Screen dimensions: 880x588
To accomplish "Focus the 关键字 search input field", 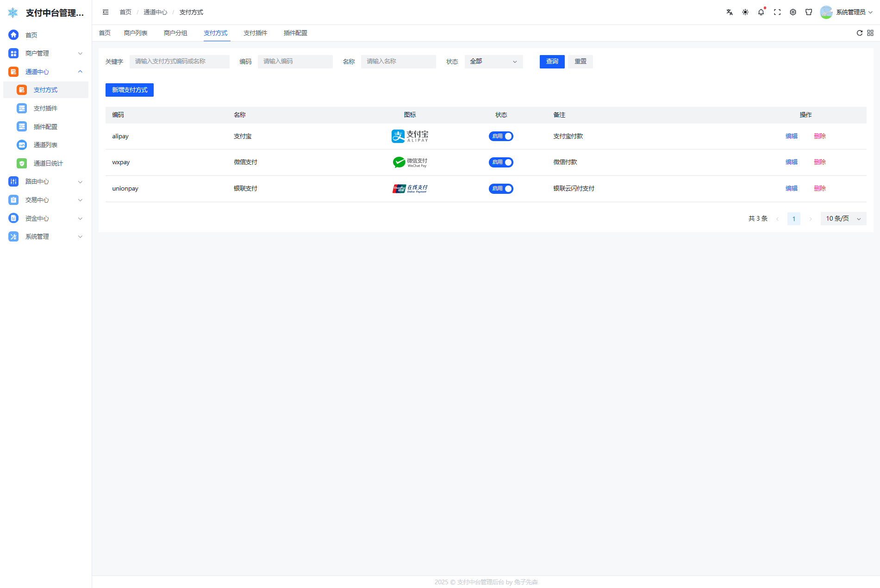I will click(x=179, y=62).
